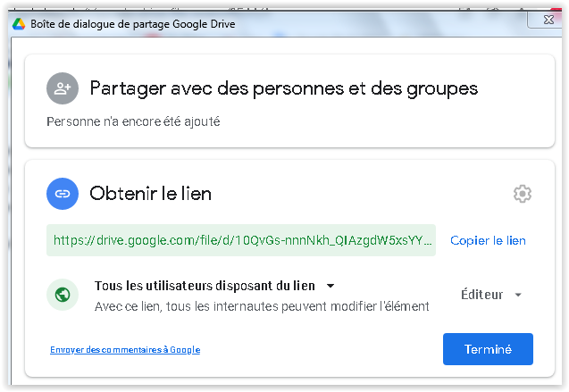The width and height of the screenshot is (569, 392).
Task: Select the drive.google.com share link field
Action: 241,240
